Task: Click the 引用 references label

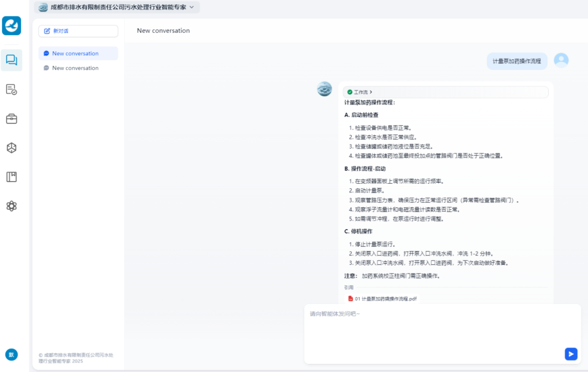Action: tap(349, 287)
